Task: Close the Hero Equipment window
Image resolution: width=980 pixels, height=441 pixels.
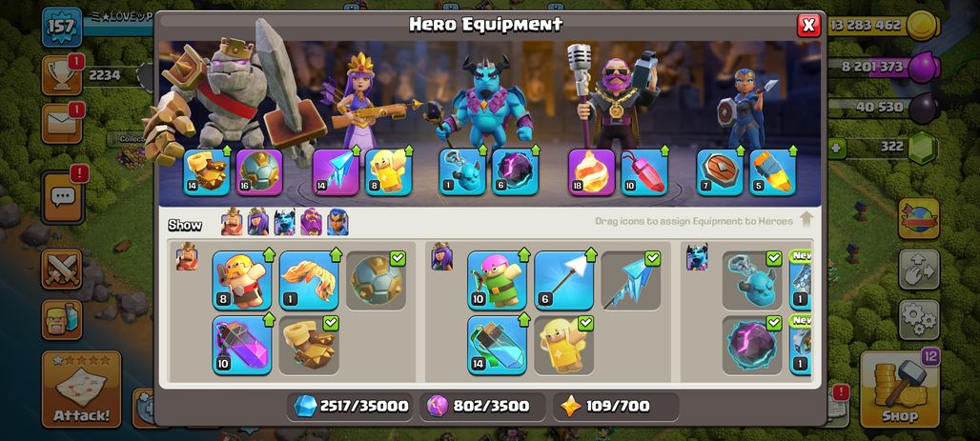Action: click(x=808, y=25)
